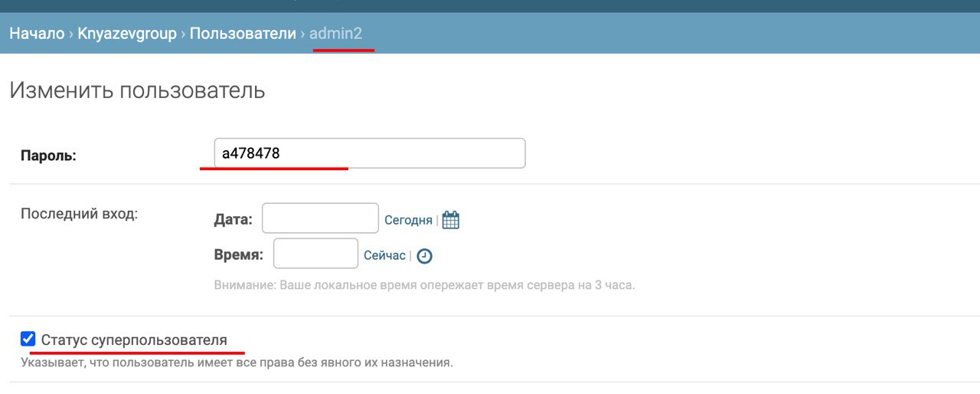Screen dimensions: 980x394
Task: Click the Сегодня date shortcut
Action: click(x=408, y=220)
